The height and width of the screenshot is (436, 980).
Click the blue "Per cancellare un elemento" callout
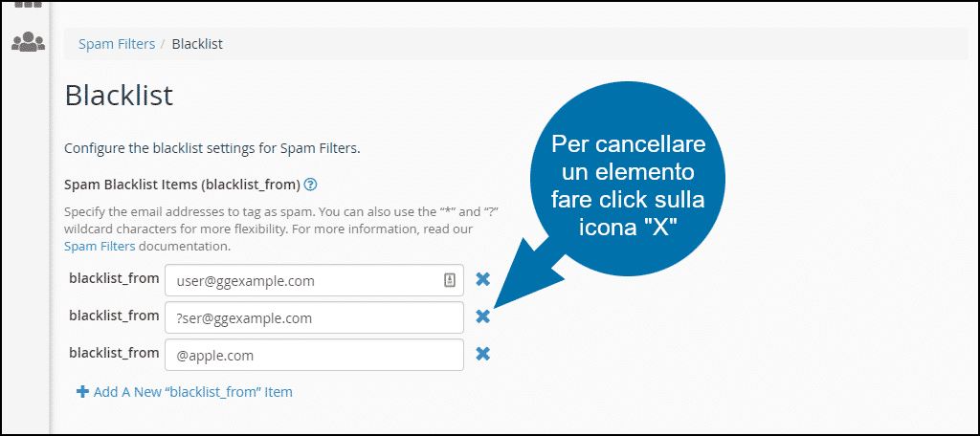tap(628, 186)
